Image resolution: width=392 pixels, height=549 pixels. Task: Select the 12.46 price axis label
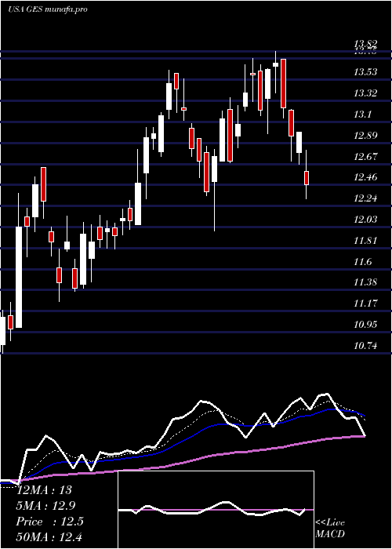tap(365, 177)
